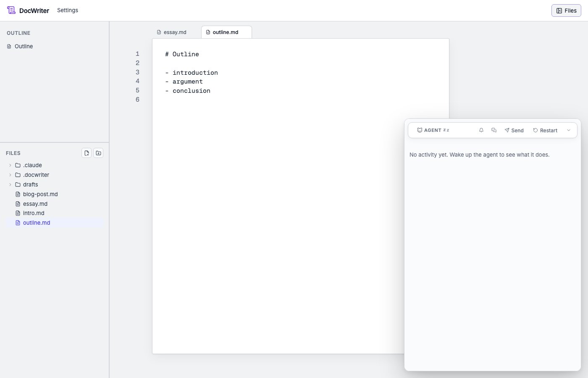Image resolution: width=588 pixels, height=378 pixels.
Task: Expand the .claude folder chevron
Action: pos(10,165)
